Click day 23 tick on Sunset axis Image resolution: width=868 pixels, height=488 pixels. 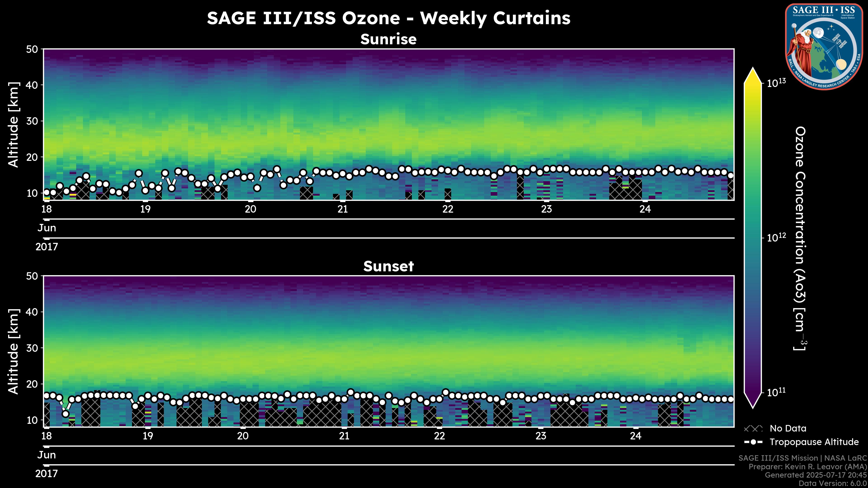[541, 436]
